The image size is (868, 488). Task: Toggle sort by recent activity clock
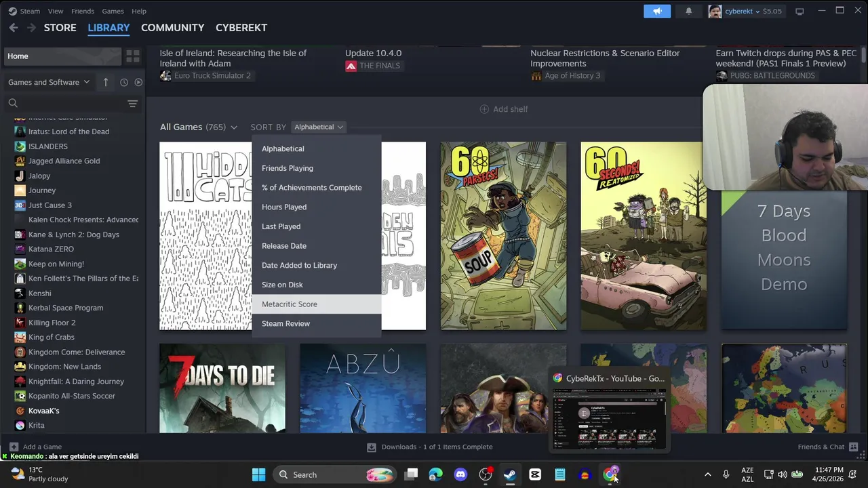pyautogui.click(x=124, y=82)
